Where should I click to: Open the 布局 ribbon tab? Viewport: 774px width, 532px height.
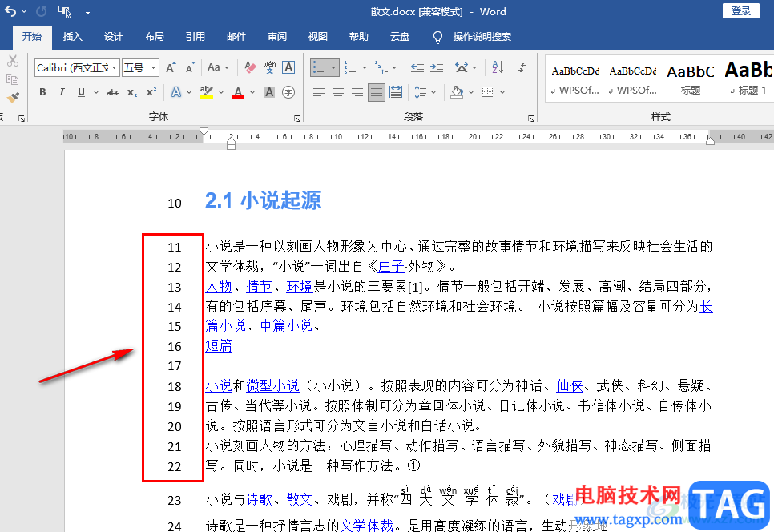pyautogui.click(x=154, y=37)
